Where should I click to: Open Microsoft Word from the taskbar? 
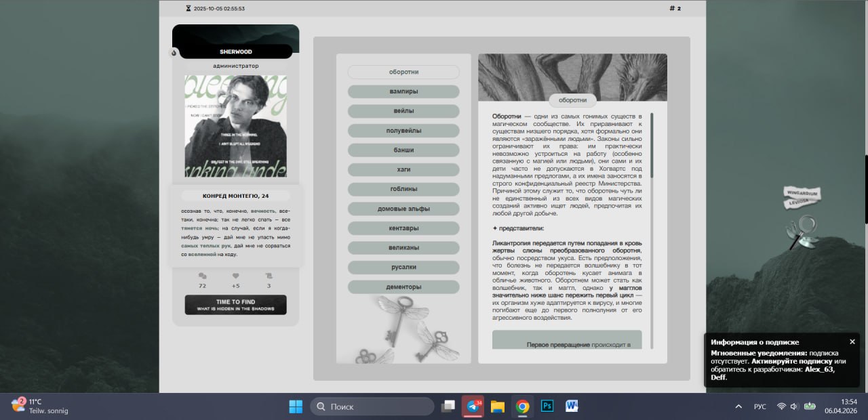point(571,406)
